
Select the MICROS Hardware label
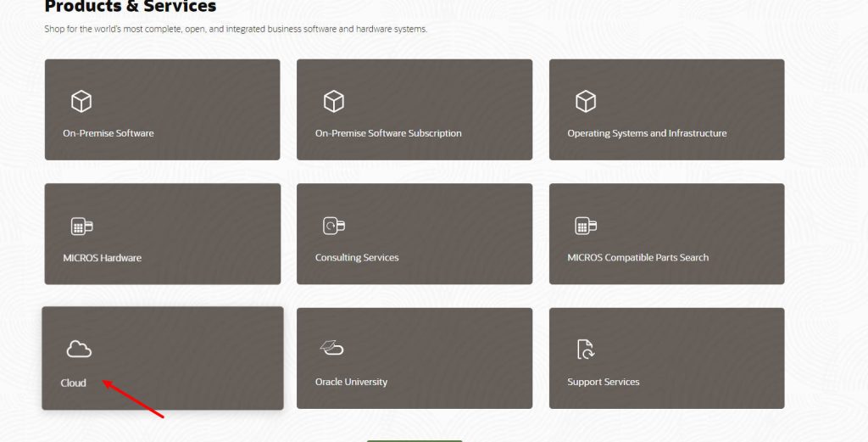pos(102,258)
